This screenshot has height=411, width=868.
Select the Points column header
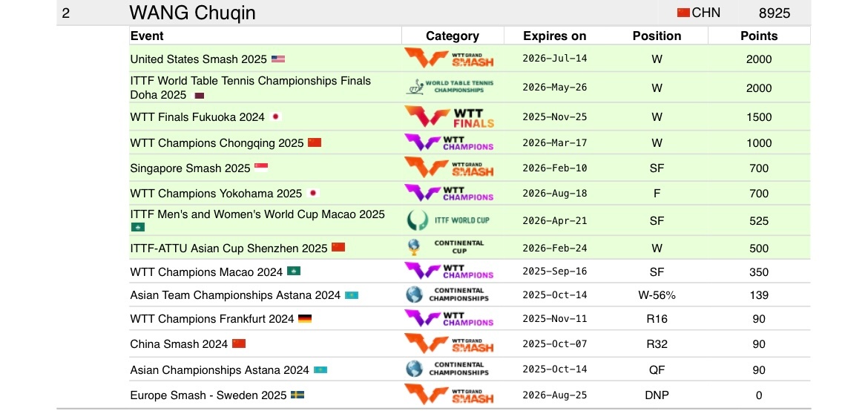click(759, 36)
